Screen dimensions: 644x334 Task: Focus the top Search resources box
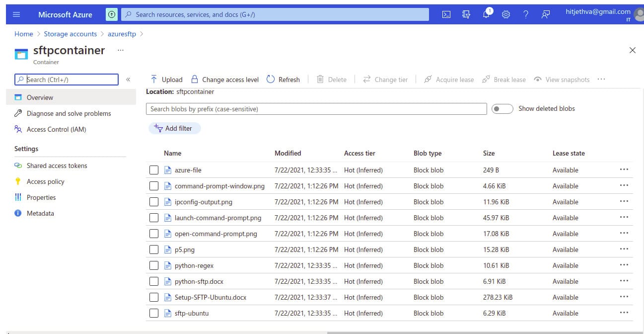point(275,14)
